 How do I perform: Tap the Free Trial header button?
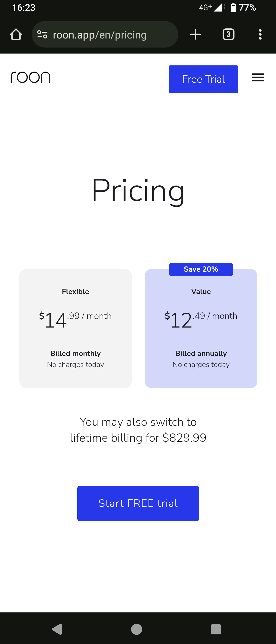tap(203, 79)
